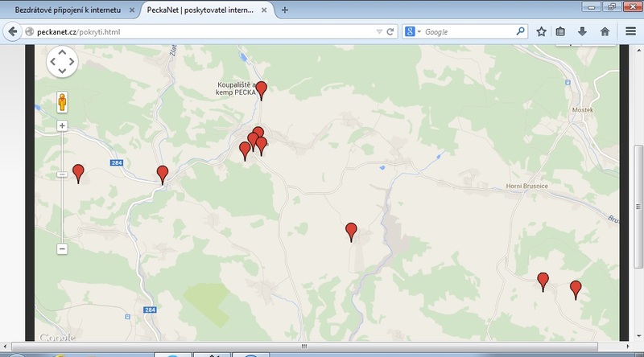Click the browser back arrow
Viewport: 644px width, 357px height.
point(12,31)
